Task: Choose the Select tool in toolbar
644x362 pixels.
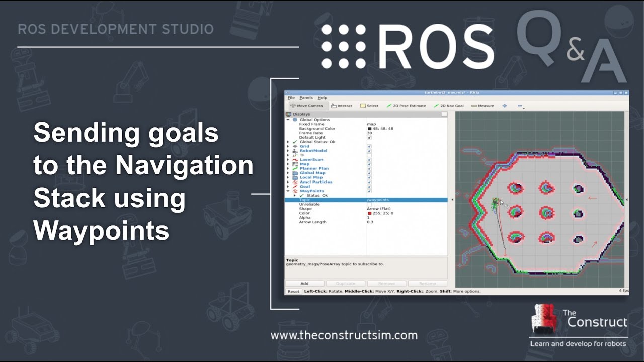Action: coord(369,106)
